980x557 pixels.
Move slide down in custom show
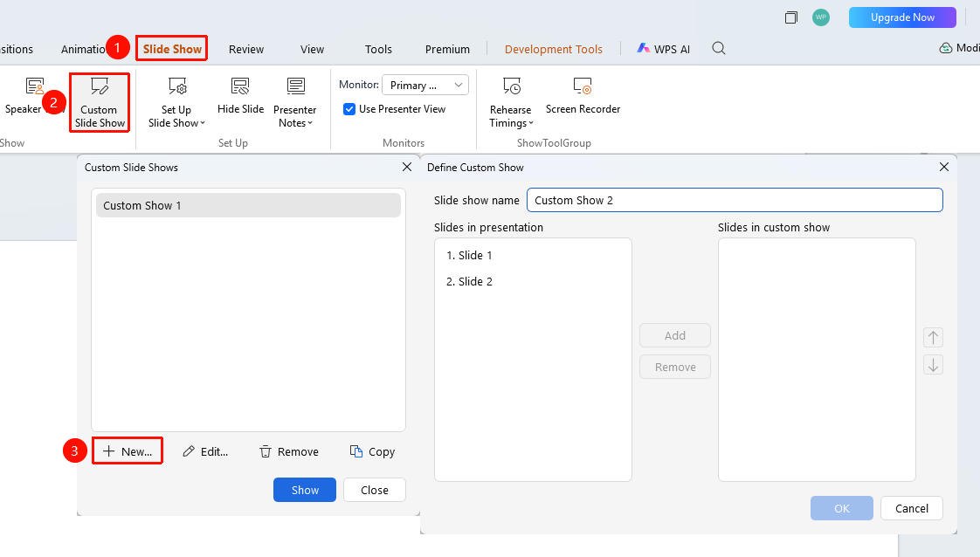(933, 365)
